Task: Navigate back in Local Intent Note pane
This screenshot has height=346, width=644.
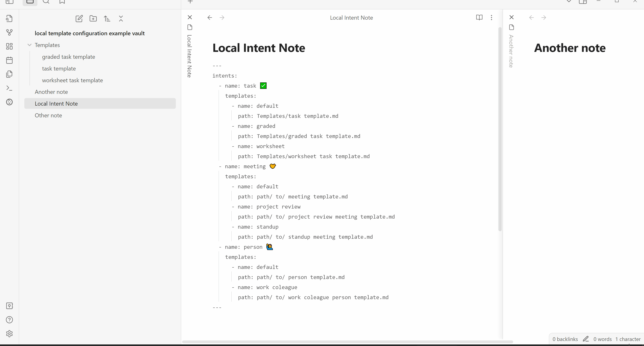Action: click(210, 17)
